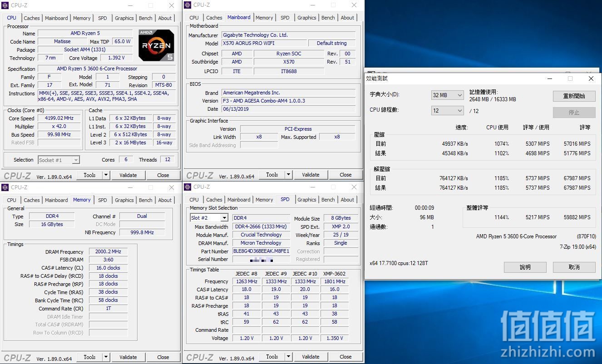Image resolution: width=602 pixels, height=364 pixels.
Task: Click the FSB:DRAM ratio 3:60 field
Action: (x=109, y=260)
